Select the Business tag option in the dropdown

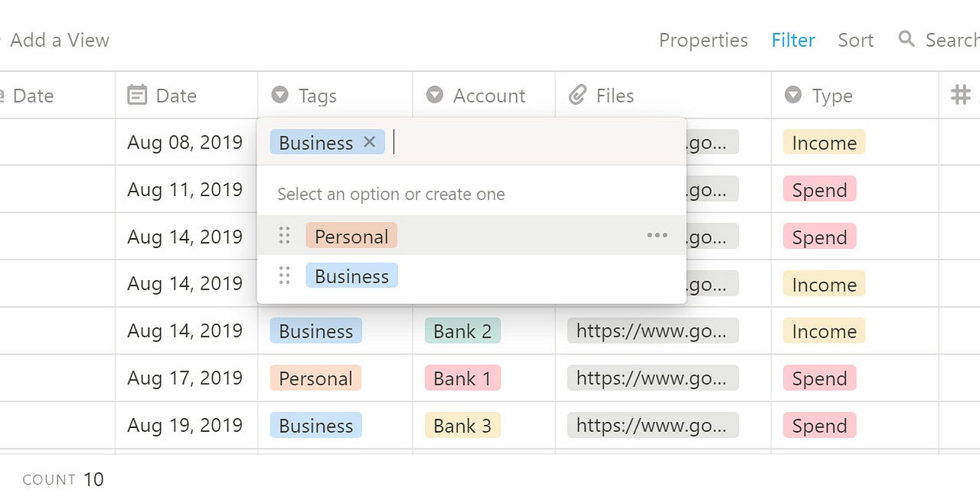click(x=351, y=276)
